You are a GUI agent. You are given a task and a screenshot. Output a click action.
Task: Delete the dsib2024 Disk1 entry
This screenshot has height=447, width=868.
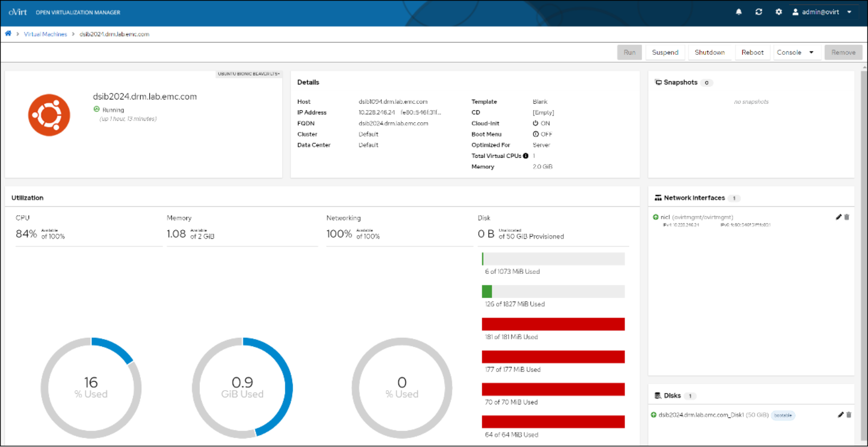click(x=849, y=415)
